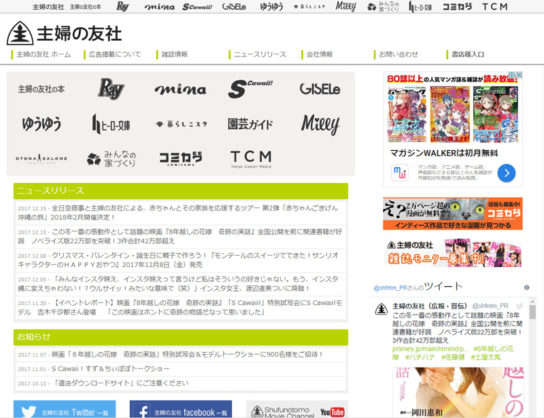544x418 pixels.
Task: Select the large Milly logo in grid
Action: click(320, 124)
